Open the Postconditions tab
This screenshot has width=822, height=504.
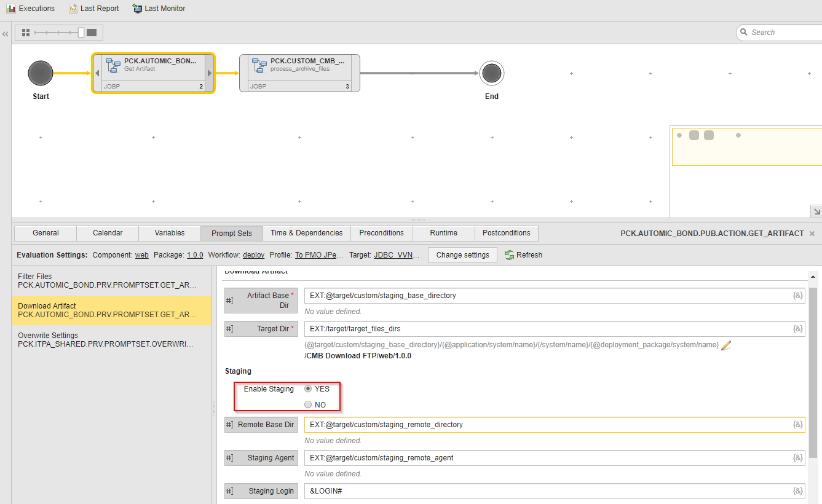pyautogui.click(x=506, y=233)
